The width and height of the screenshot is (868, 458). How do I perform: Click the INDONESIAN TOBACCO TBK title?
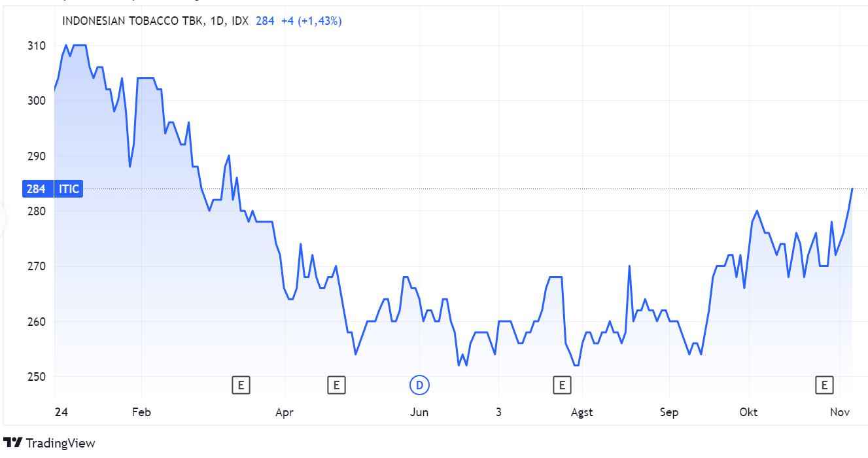pos(133,21)
